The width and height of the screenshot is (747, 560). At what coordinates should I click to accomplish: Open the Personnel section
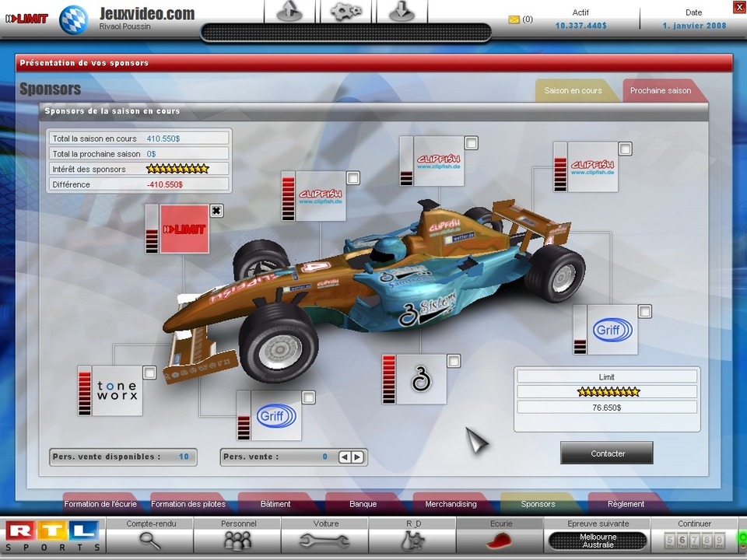[238, 539]
